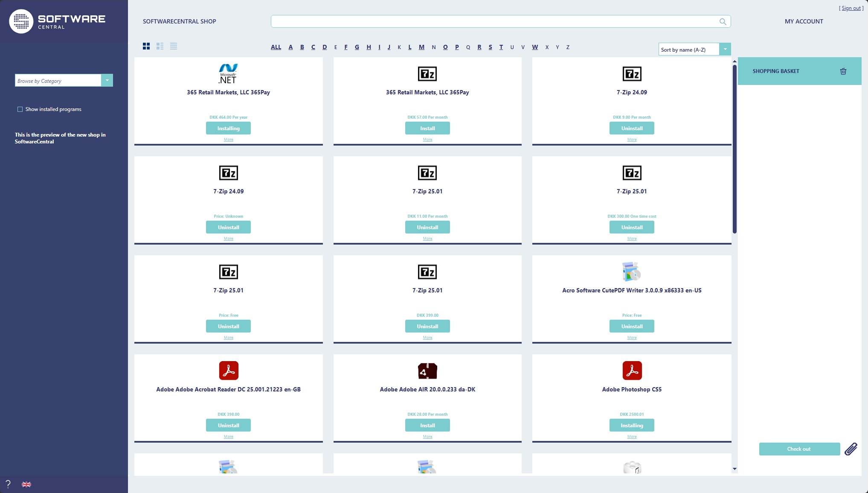Switch to the tile list view icon
The image size is (868, 493).
[160, 46]
